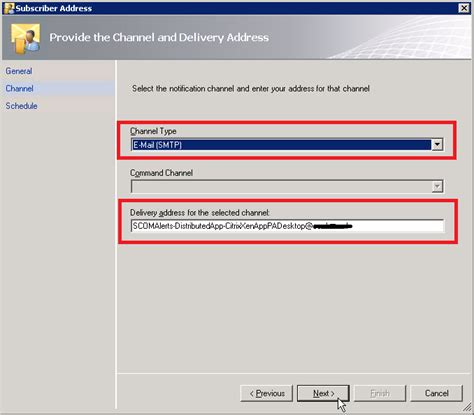
Task: Click the subscriber envelope icon in the header
Action: [x=25, y=38]
